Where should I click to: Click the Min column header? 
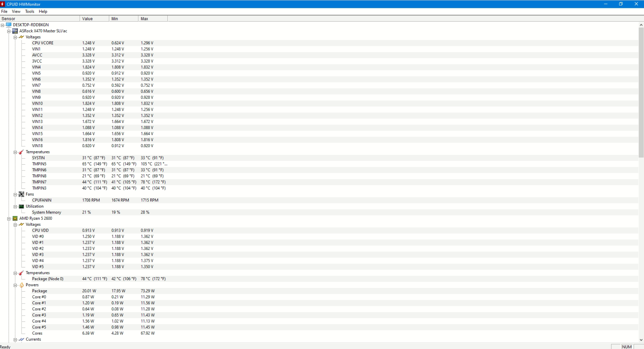tap(124, 19)
